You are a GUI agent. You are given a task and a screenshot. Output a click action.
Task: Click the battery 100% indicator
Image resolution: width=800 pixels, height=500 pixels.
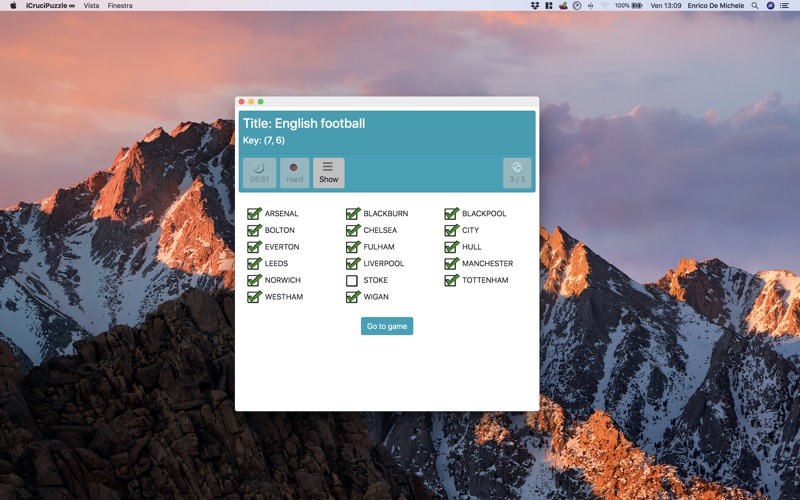click(x=628, y=6)
